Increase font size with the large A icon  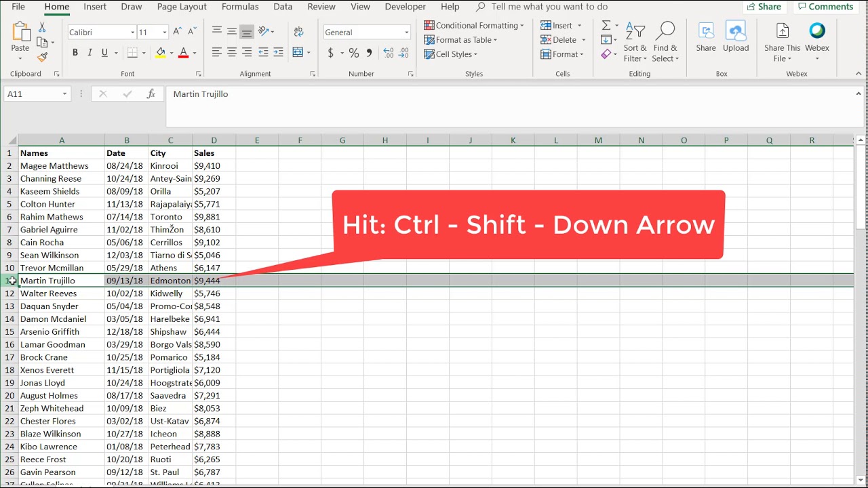178,32
